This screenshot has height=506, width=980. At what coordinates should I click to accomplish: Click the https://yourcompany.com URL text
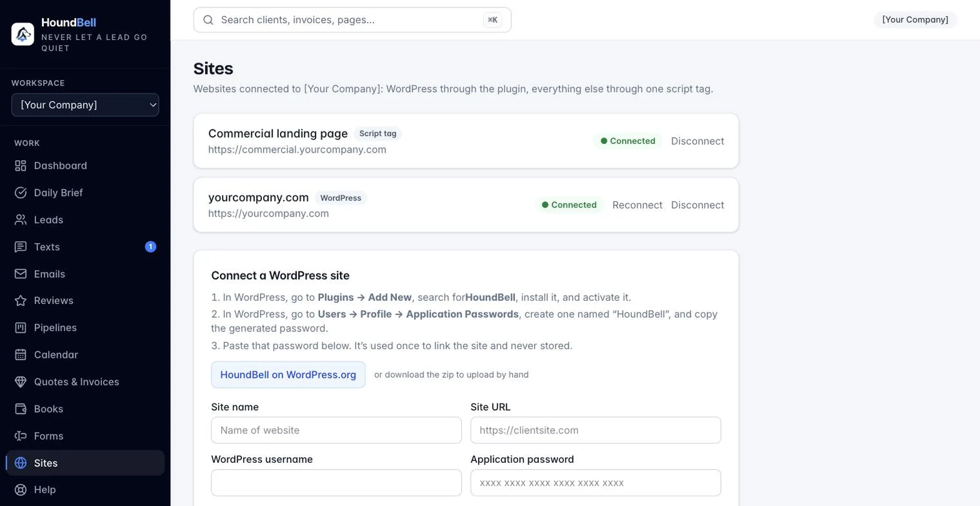pyautogui.click(x=269, y=214)
